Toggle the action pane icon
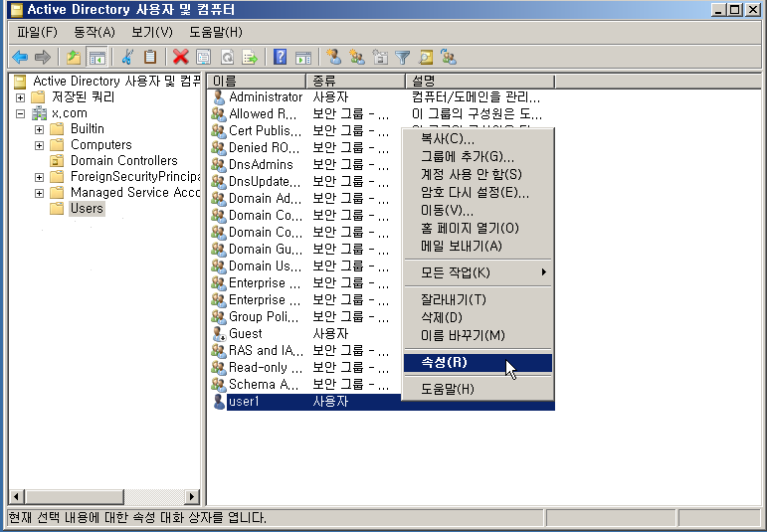 (x=303, y=58)
